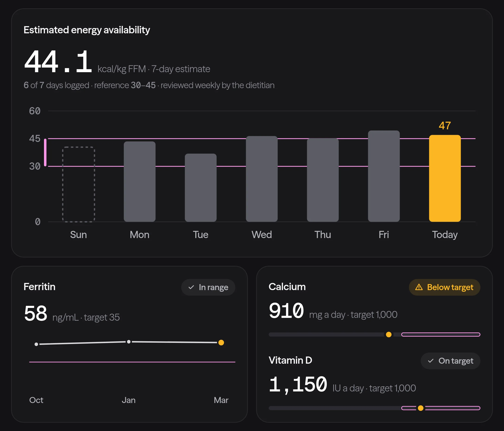Click the Below target warning triangle icon
This screenshot has width=504, height=431.
click(419, 287)
